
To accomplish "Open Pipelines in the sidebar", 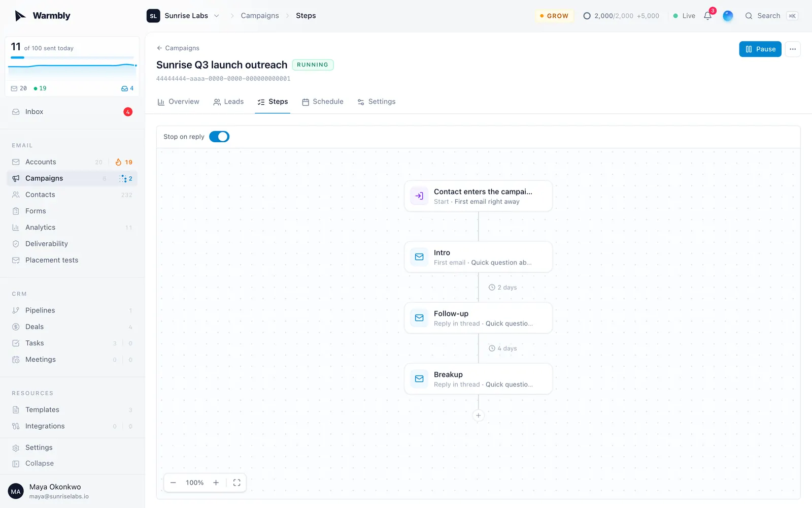I will [72, 310].
